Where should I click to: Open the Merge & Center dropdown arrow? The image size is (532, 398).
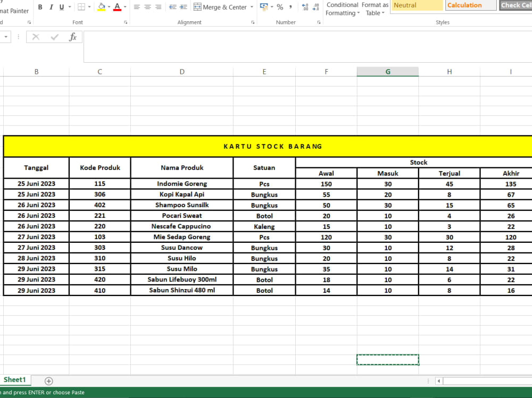(252, 7)
